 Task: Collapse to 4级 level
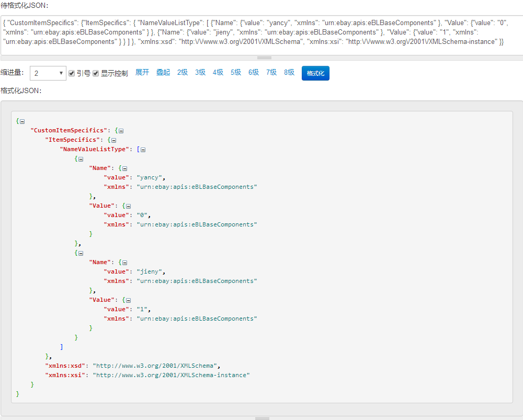[218, 72]
